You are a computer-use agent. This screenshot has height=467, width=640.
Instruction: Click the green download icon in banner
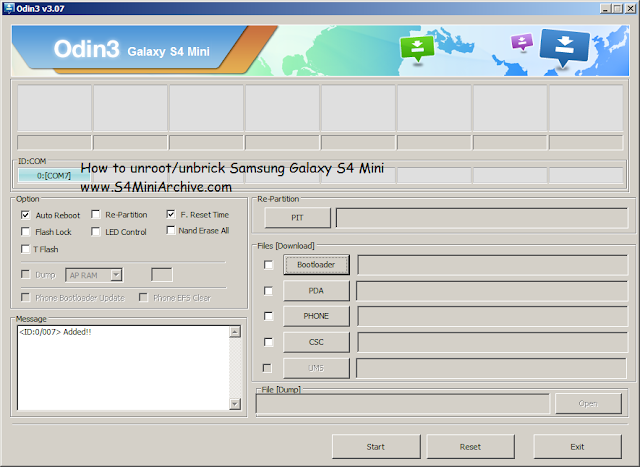tap(417, 49)
